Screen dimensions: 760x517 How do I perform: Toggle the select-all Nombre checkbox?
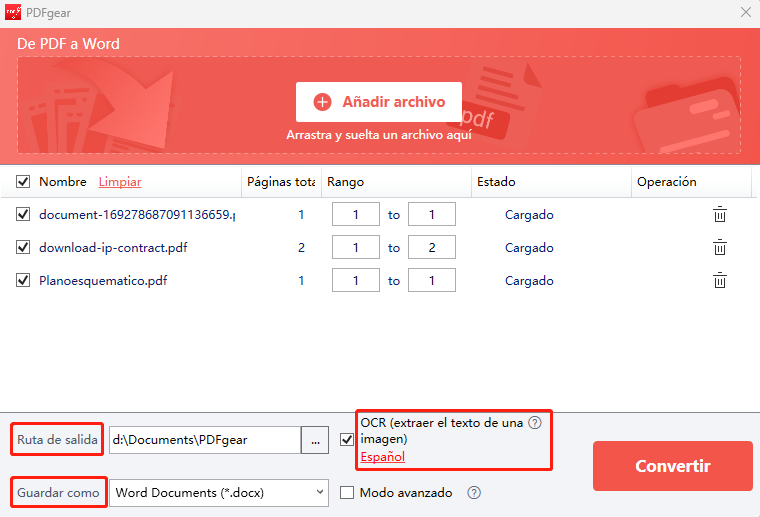(x=23, y=182)
